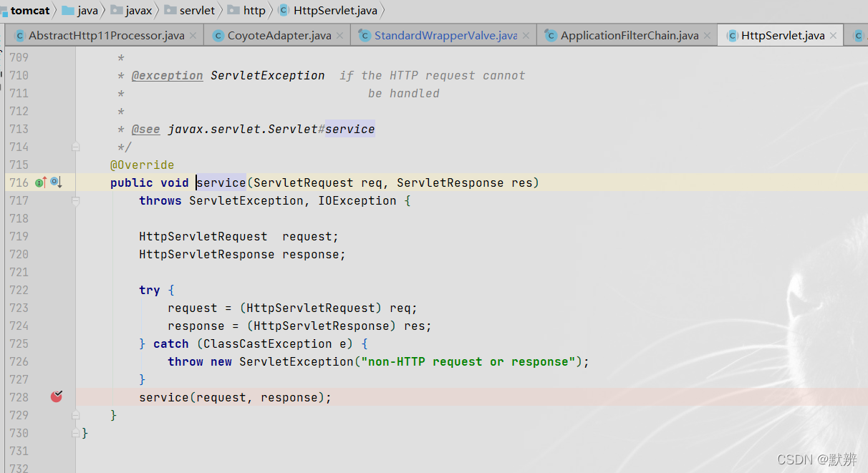Click the service(request, response) call on line 728

coord(236,397)
